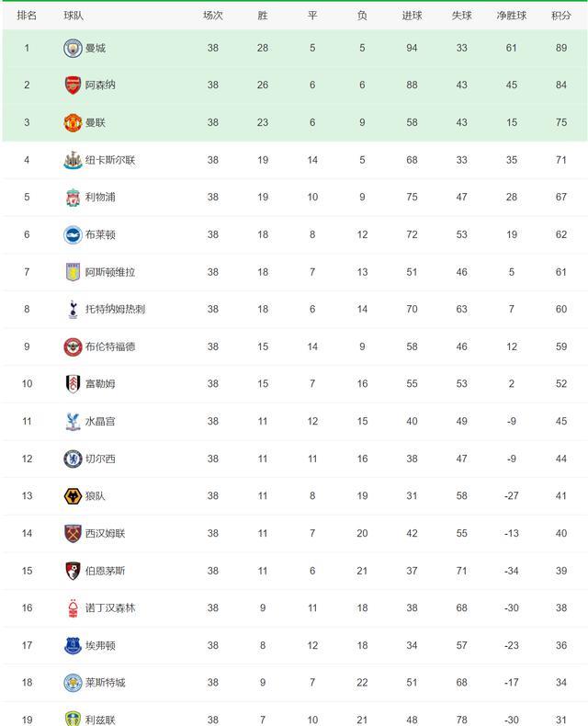Click the Newcastle United crest icon

73,160
